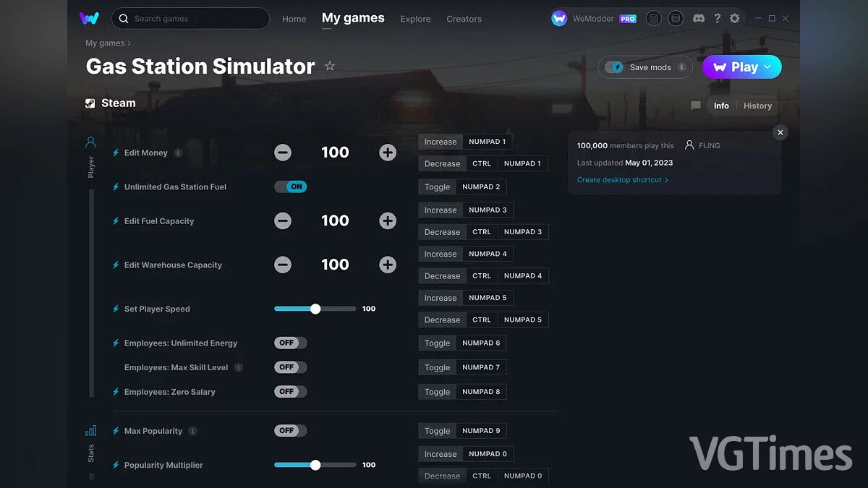868x488 pixels.
Task: Favorite Gas Station Simulator via the star icon
Action: click(x=330, y=66)
